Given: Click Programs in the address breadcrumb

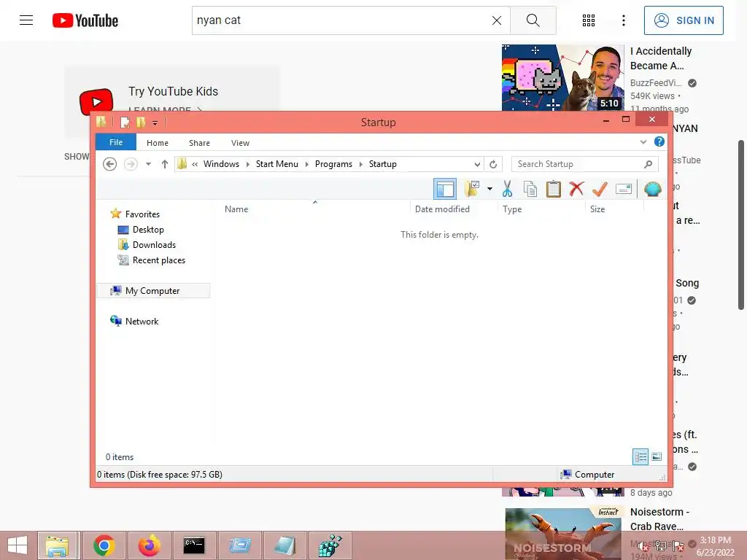Looking at the screenshot, I should point(333,164).
